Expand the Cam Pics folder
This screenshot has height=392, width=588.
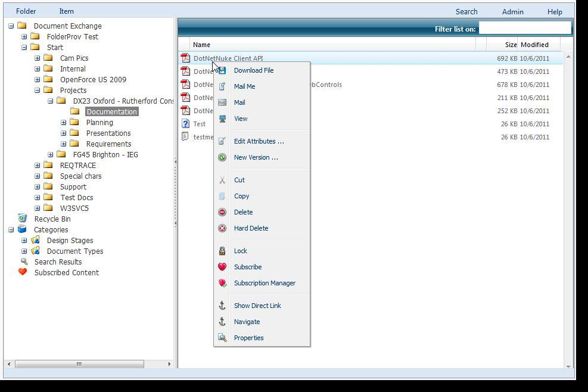[38, 58]
